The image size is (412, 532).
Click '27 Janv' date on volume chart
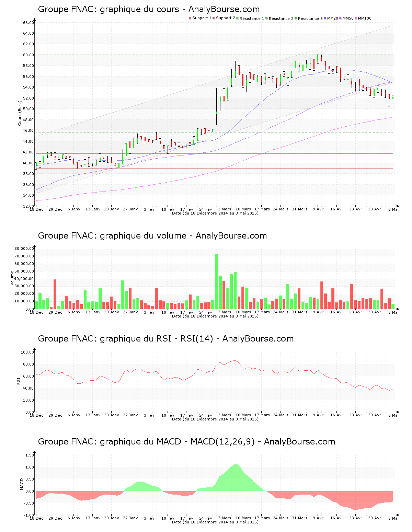(130, 312)
